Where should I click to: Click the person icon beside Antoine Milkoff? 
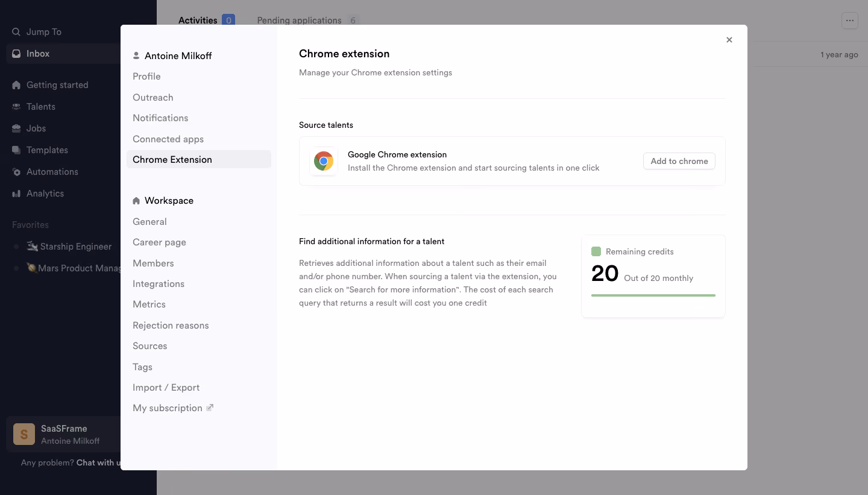point(136,56)
